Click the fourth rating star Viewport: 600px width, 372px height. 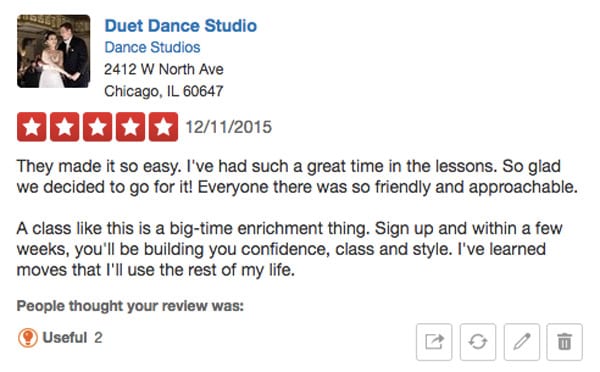point(130,127)
